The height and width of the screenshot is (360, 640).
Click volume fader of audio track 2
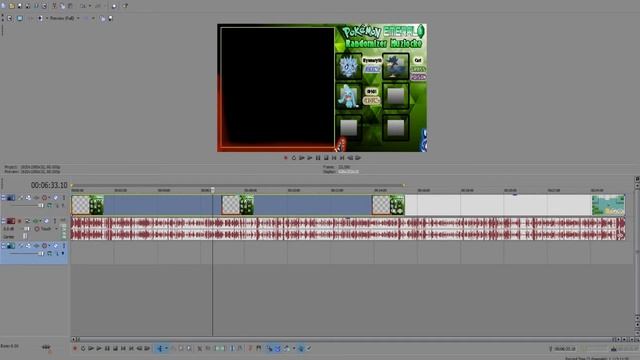click(26, 229)
